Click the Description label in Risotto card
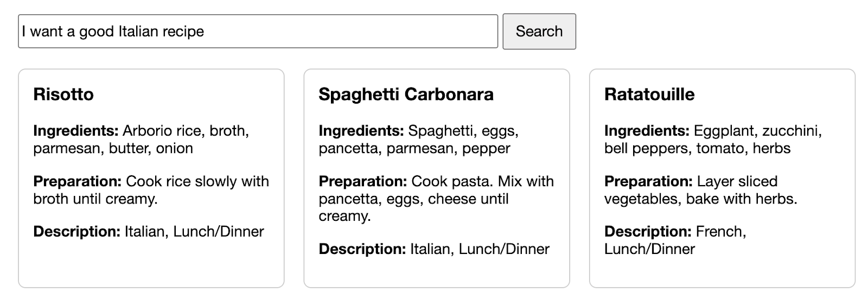The width and height of the screenshot is (868, 299). click(76, 232)
